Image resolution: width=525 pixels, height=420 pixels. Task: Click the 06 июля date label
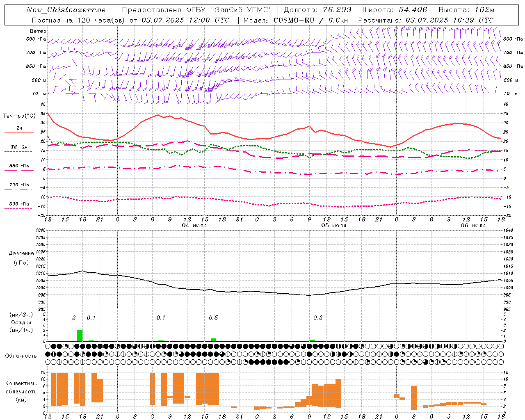[x=473, y=226]
